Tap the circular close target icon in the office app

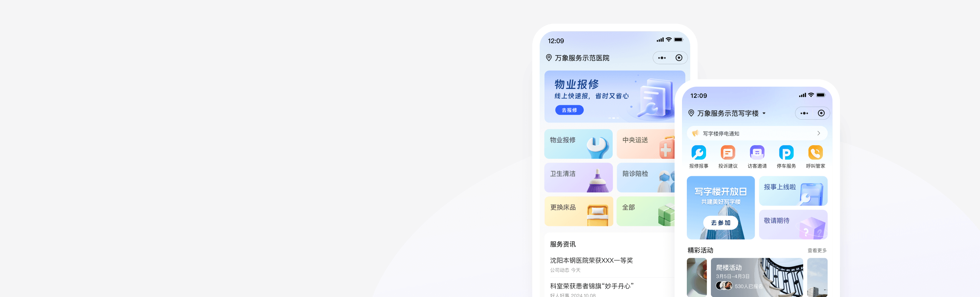[821, 113]
